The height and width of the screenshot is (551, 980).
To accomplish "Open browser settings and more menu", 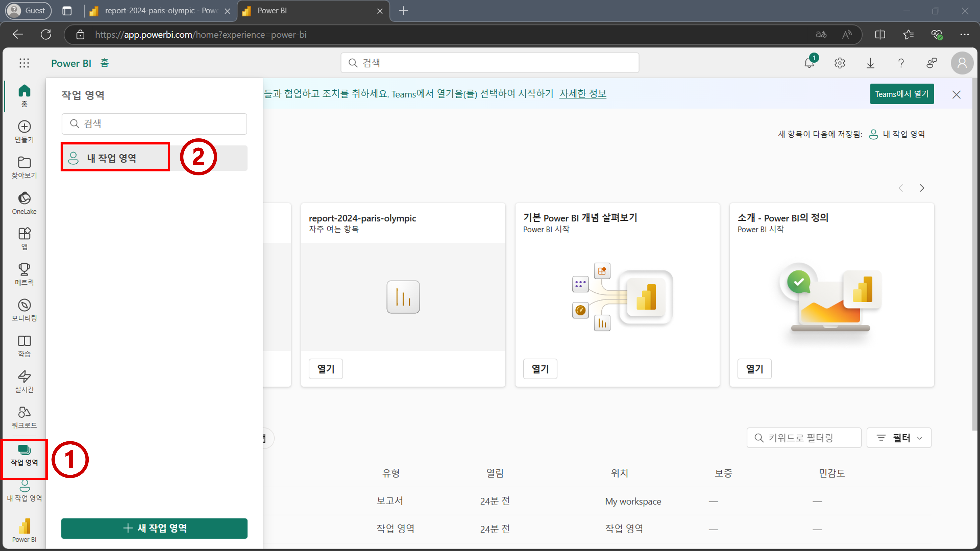I will [965, 35].
